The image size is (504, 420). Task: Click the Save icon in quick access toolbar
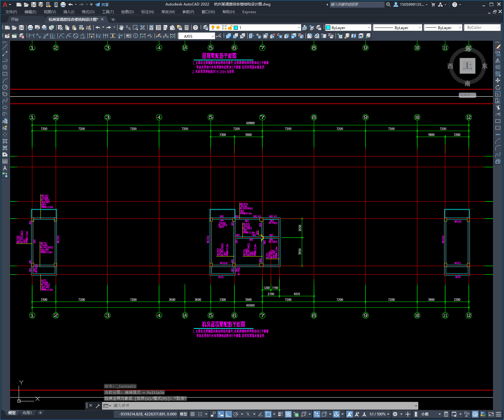coord(34,5)
